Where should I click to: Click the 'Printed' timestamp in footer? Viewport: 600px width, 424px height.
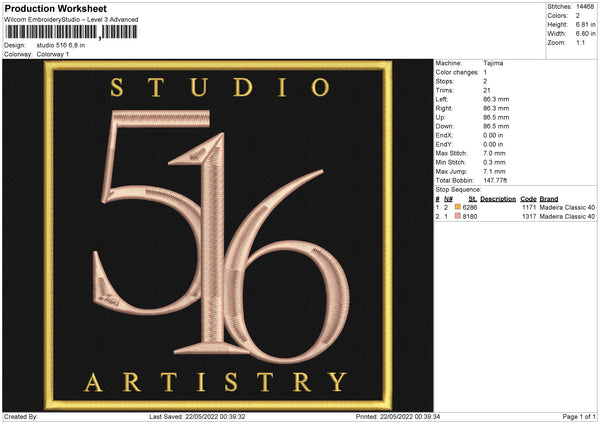click(x=398, y=416)
